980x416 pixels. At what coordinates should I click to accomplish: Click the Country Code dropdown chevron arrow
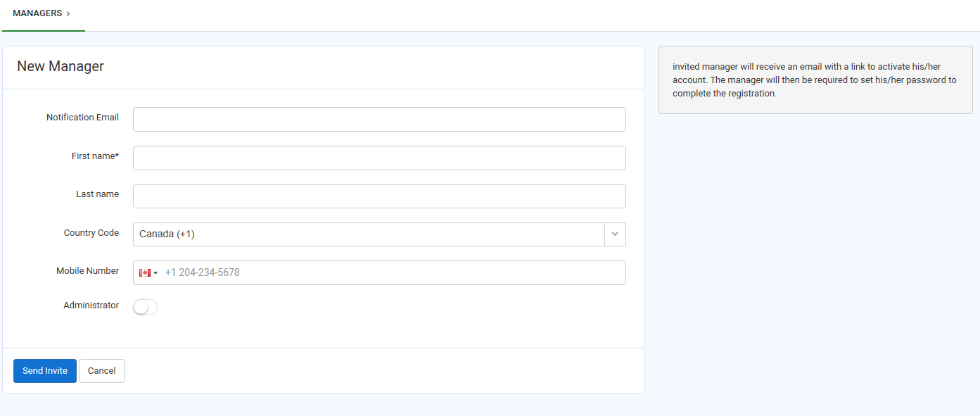(615, 234)
